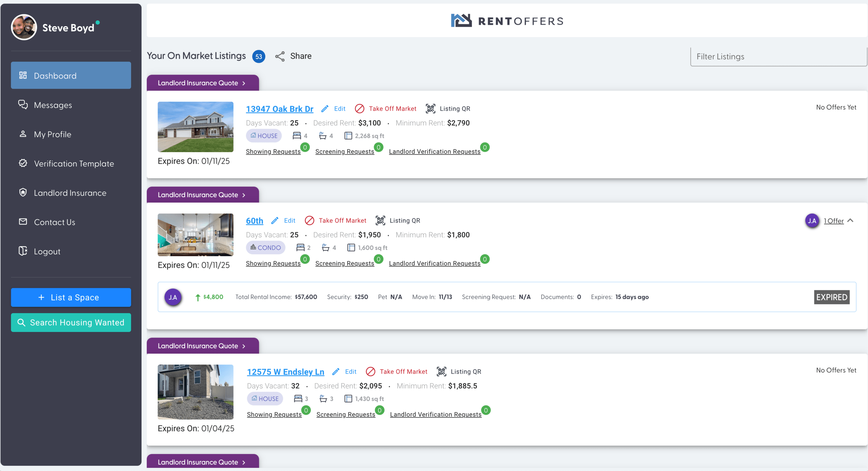Click the Listing QR icon for 13947 Oak Brk Dr

tap(430, 109)
